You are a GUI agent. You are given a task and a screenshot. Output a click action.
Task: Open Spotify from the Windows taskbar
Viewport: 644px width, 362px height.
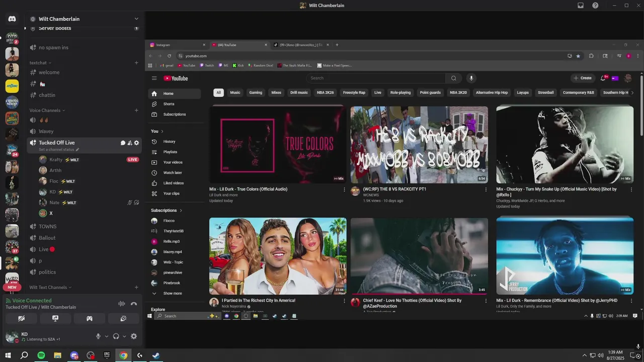(41, 355)
